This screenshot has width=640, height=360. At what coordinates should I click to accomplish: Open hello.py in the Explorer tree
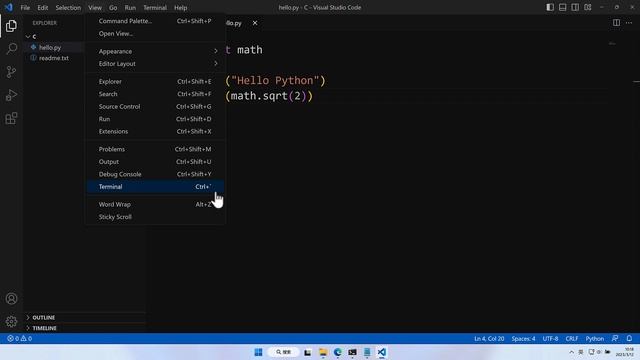(50, 47)
